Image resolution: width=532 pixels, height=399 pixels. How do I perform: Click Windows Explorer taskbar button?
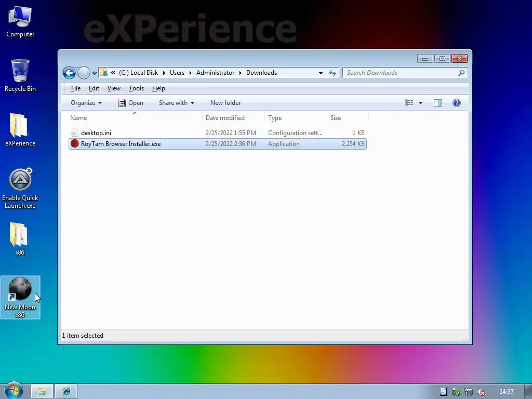click(42, 392)
